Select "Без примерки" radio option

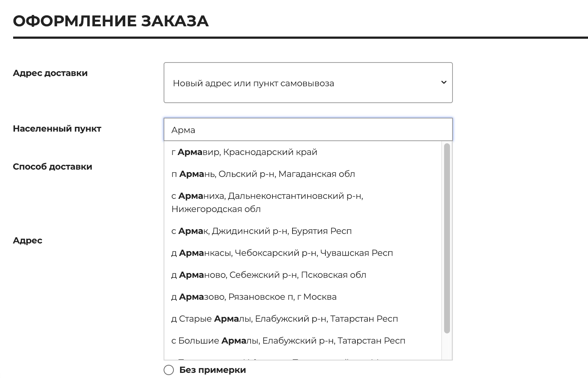coord(169,370)
